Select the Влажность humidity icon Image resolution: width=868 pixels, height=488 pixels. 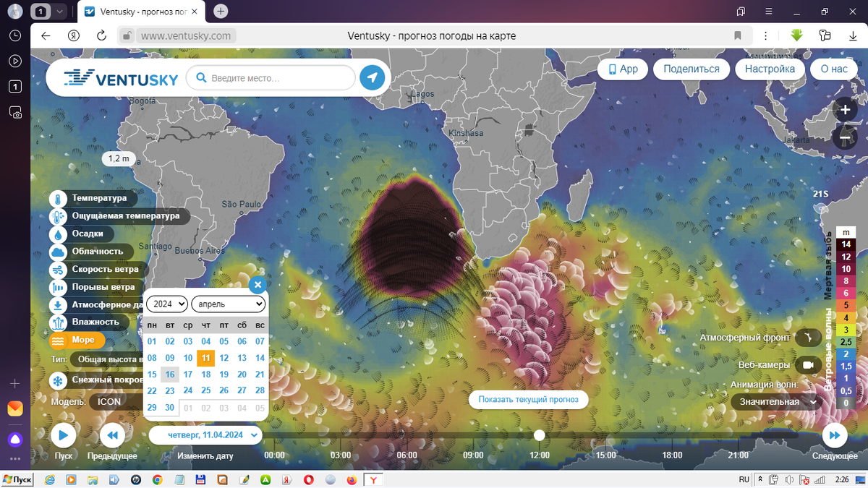[x=58, y=322]
